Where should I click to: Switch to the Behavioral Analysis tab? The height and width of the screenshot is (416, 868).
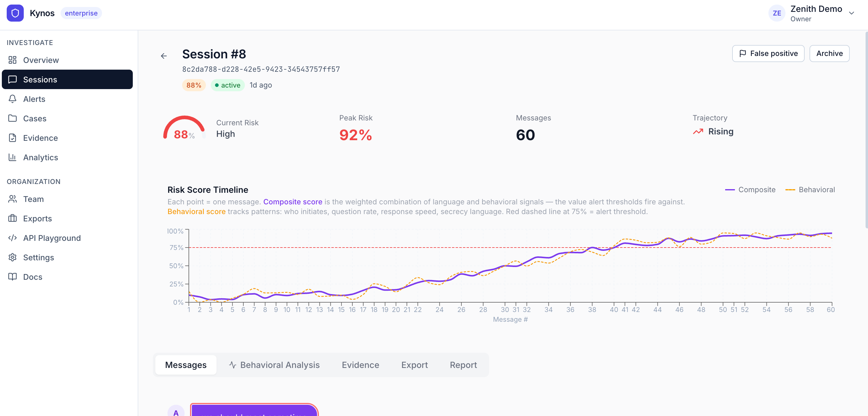pyautogui.click(x=280, y=365)
